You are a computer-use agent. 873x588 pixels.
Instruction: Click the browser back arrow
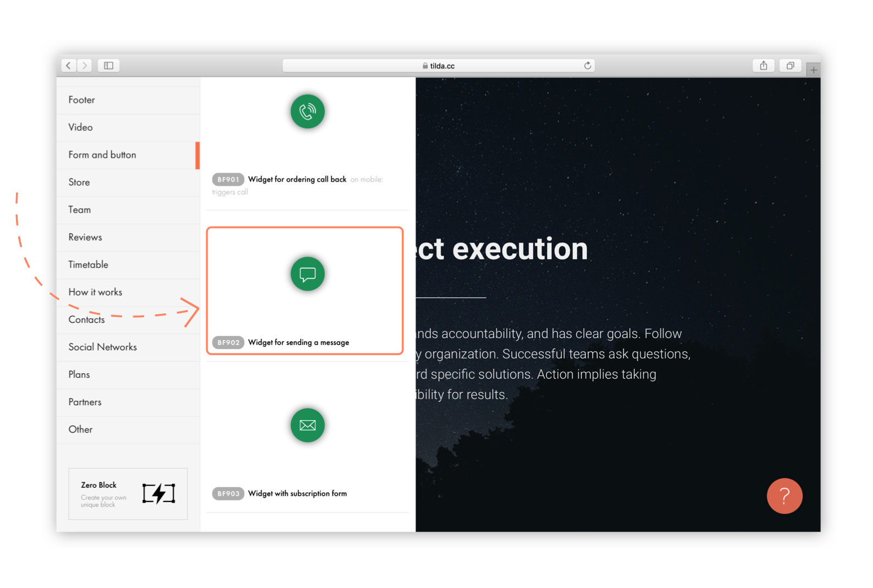coord(68,66)
